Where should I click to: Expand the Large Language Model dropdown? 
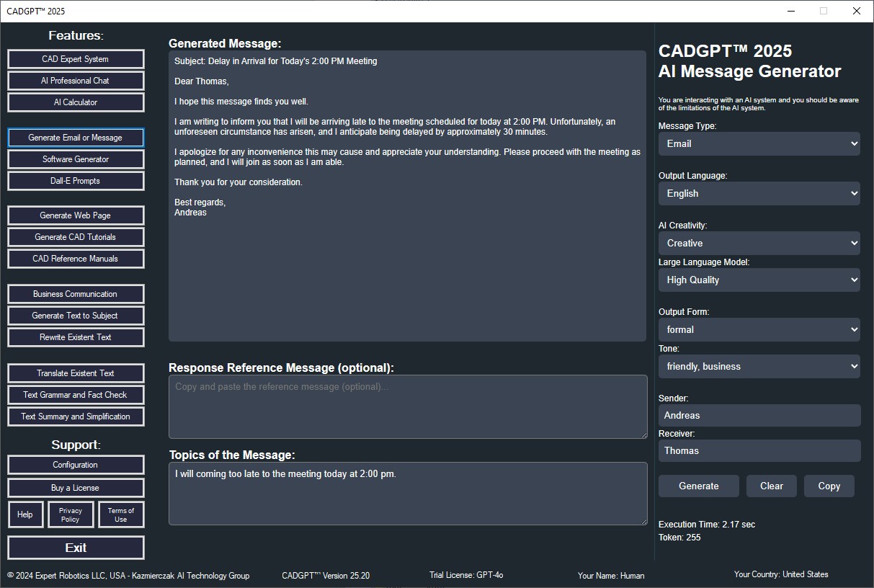point(759,280)
